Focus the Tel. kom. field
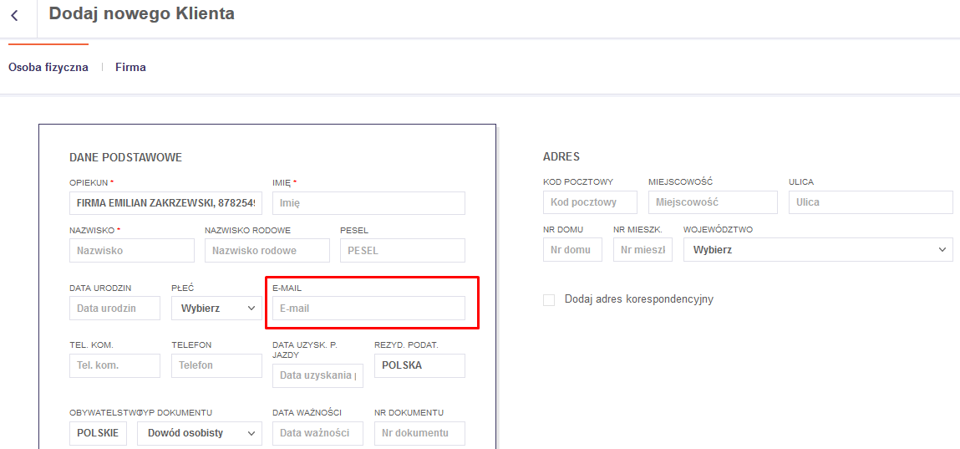960x449 pixels. point(114,365)
